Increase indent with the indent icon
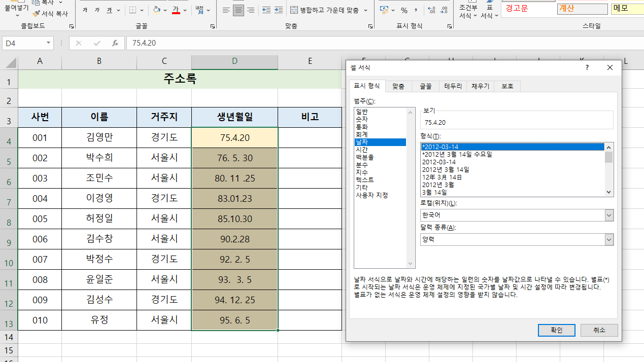This screenshot has width=644, height=362. (x=279, y=10)
